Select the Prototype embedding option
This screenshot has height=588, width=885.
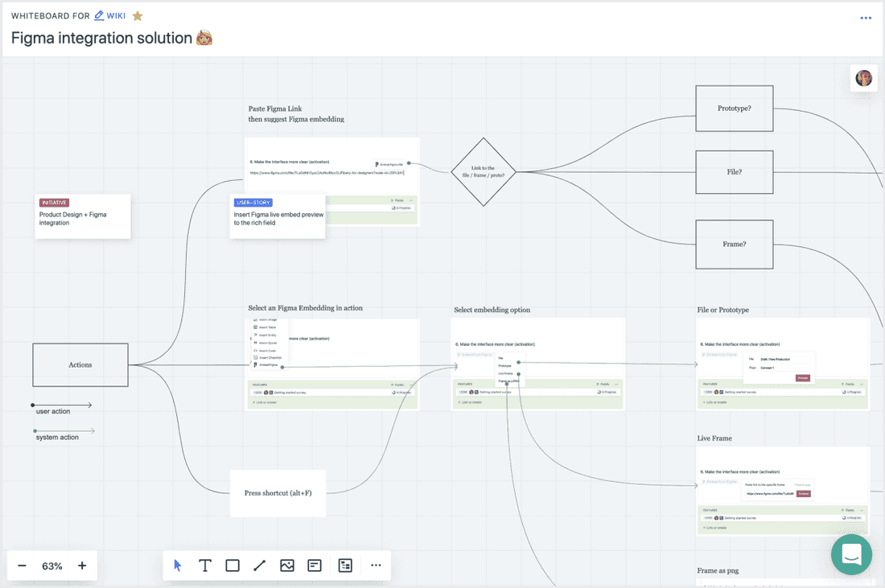(x=505, y=366)
